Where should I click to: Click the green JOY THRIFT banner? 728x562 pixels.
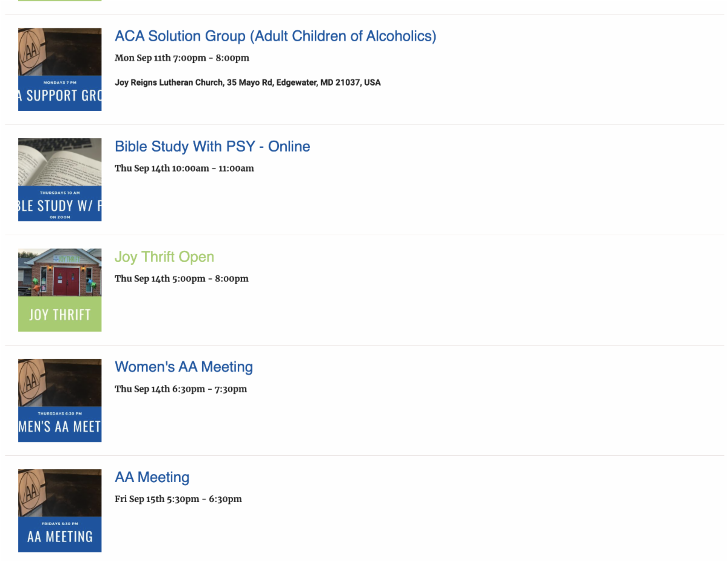pos(59,314)
